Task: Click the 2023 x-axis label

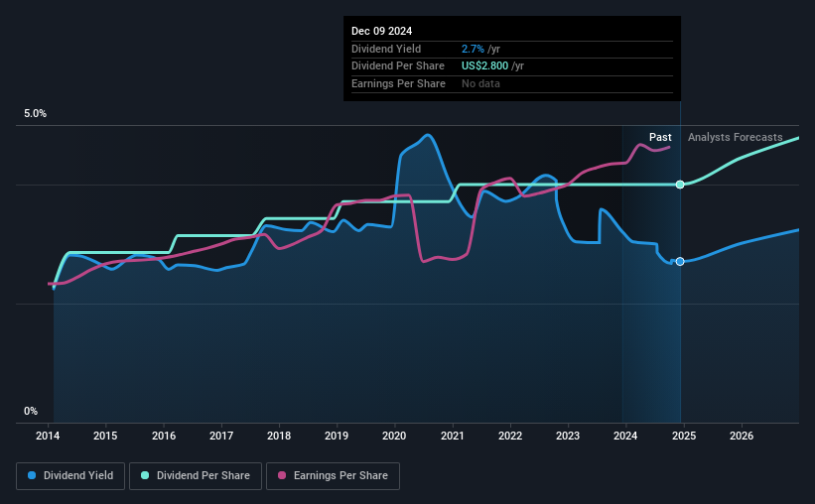Action: (x=568, y=436)
